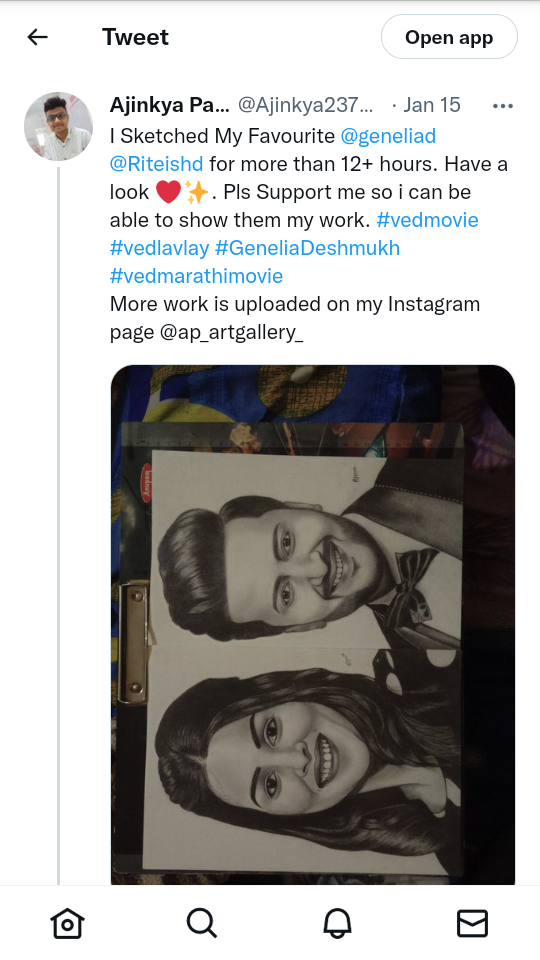
Task: Open the @Riteishd mention link
Action: coord(157,164)
